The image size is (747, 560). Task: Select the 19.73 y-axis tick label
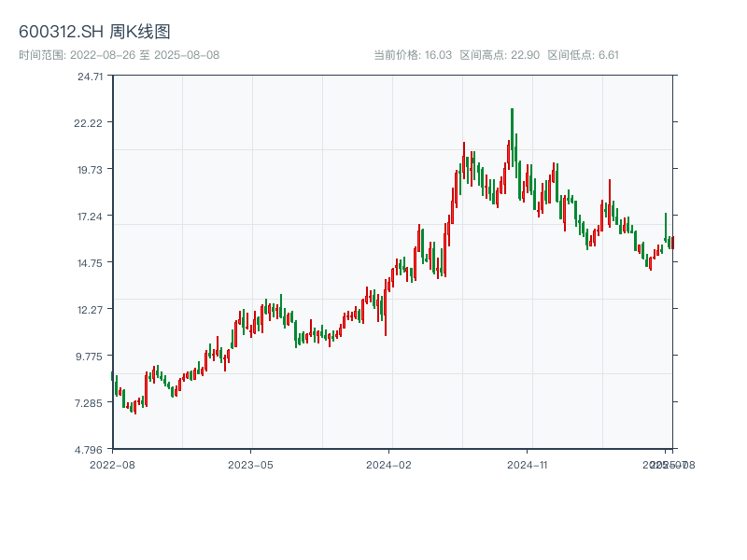point(90,170)
